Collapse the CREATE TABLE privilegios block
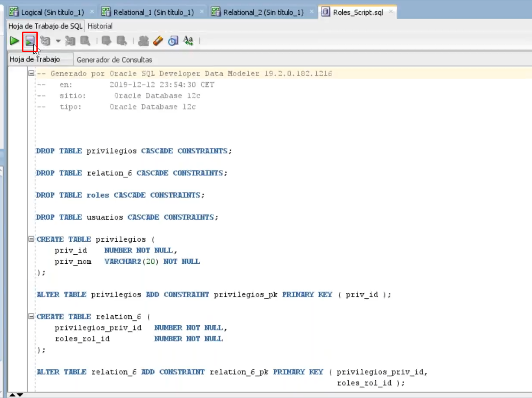 pyautogui.click(x=31, y=239)
